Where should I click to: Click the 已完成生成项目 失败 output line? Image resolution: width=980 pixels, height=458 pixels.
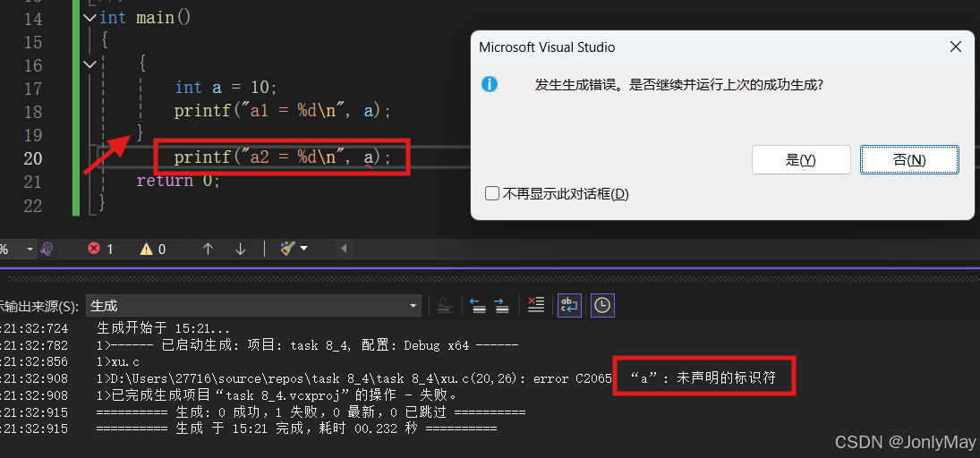277,395
